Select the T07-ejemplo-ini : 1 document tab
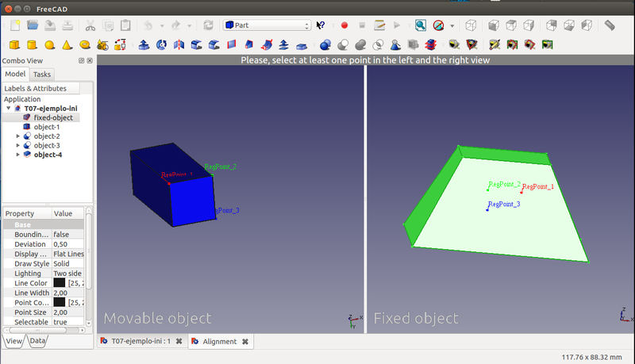This screenshot has height=364, width=635. [135, 341]
